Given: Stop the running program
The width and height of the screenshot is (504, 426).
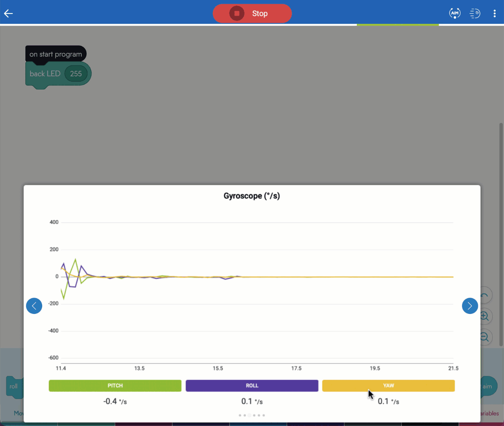Looking at the screenshot, I should [252, 13].
